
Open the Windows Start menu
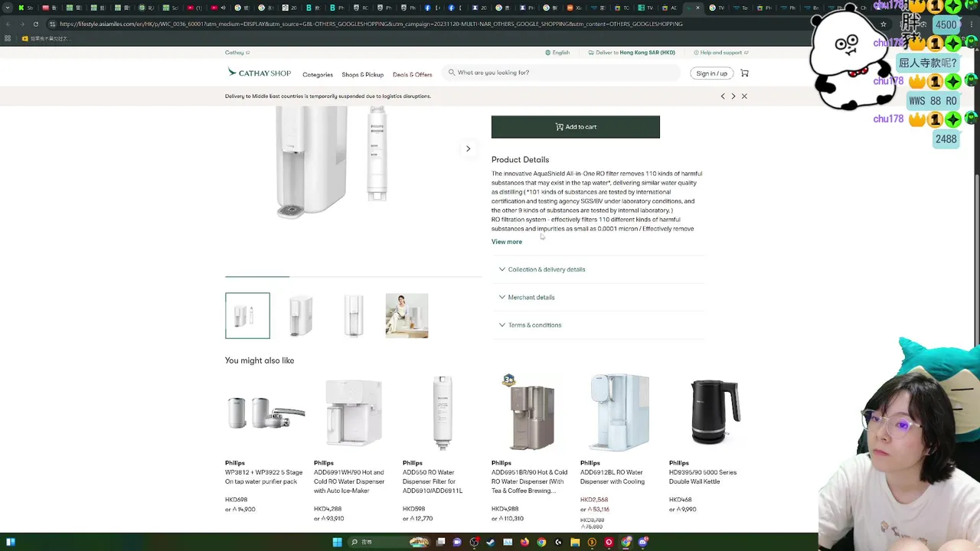(x=337, y=542)
